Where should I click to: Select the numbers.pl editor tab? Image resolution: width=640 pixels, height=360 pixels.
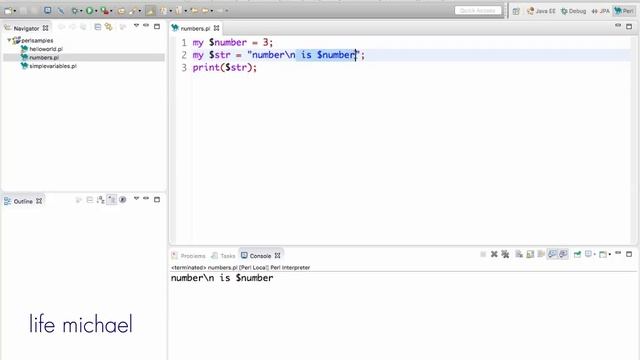coord(195,28)
